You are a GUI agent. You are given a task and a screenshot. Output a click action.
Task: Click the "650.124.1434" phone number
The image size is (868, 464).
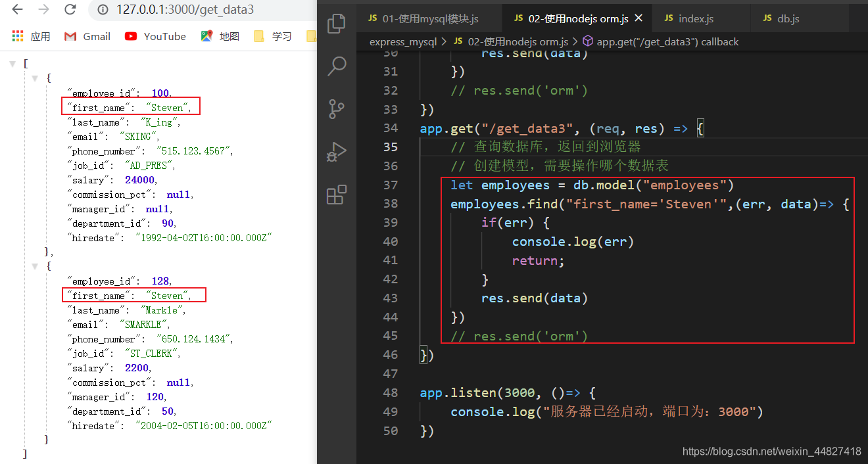(194, 339)
